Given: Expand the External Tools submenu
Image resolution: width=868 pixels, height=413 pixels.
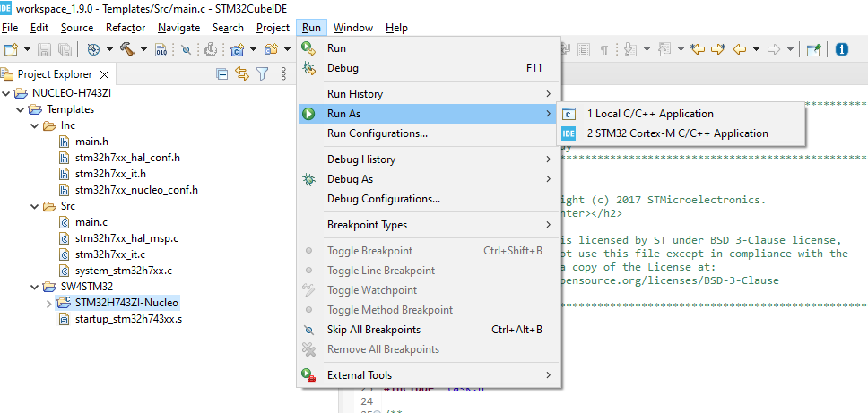Looking at the screenshot, I should click(x=429, y=374).
